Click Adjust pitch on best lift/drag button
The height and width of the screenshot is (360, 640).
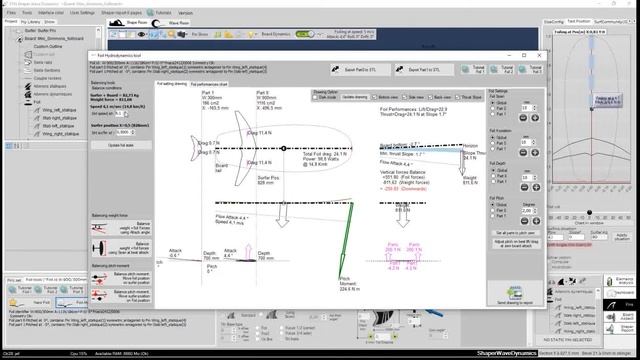516,244
